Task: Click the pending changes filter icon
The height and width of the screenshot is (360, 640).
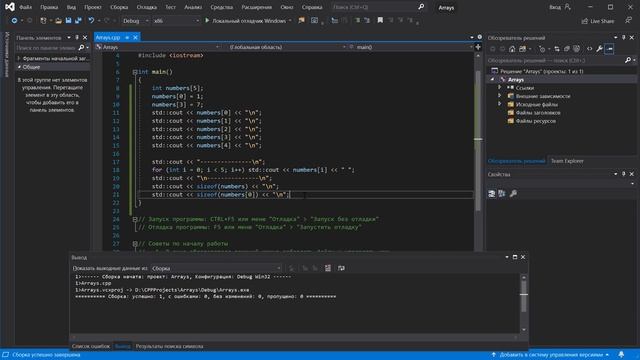Action: click(542, 49)
